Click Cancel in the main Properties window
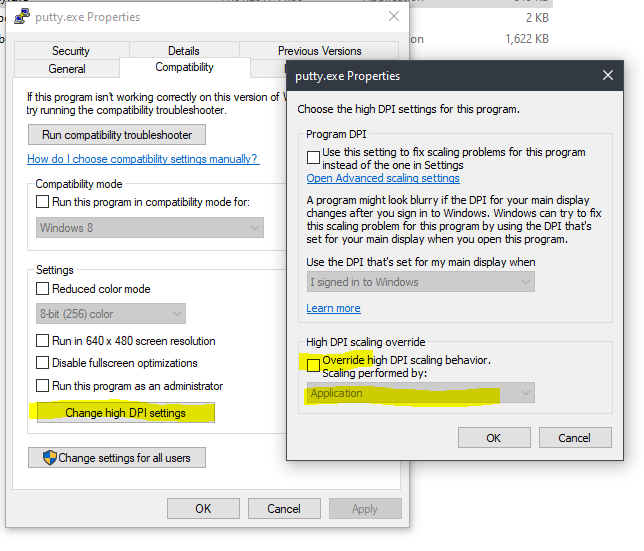644x551 pixels. click(x=284, y=509)
